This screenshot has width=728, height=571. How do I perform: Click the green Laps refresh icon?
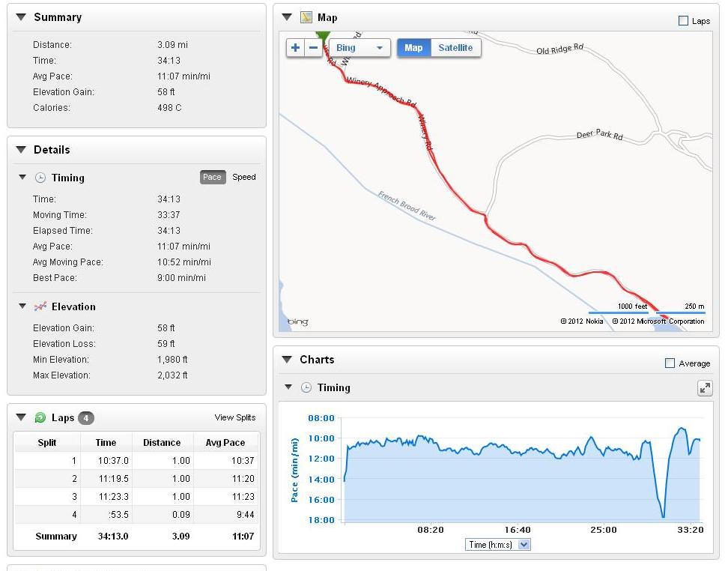[x=40, y=417]
